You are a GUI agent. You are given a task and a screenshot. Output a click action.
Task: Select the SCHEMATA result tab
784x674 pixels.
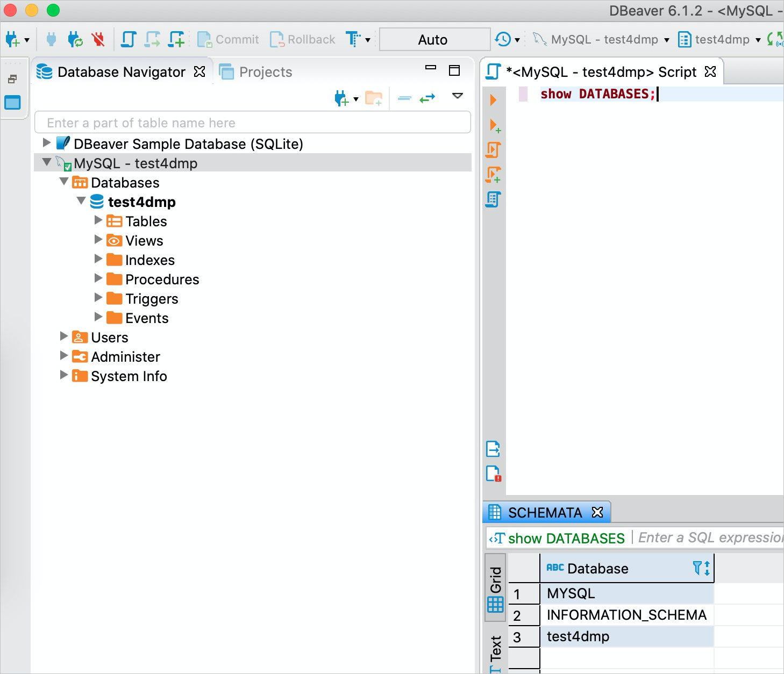point(545,513)
